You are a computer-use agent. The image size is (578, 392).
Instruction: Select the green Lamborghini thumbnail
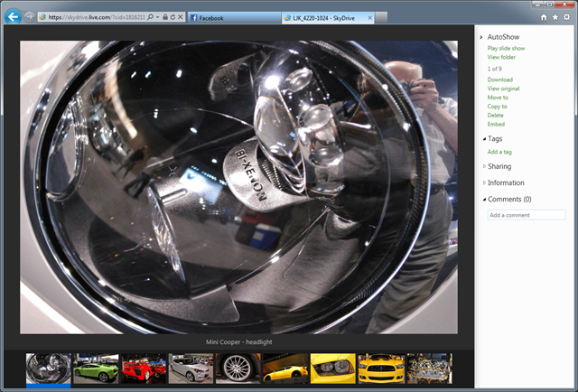pos(95,368)
